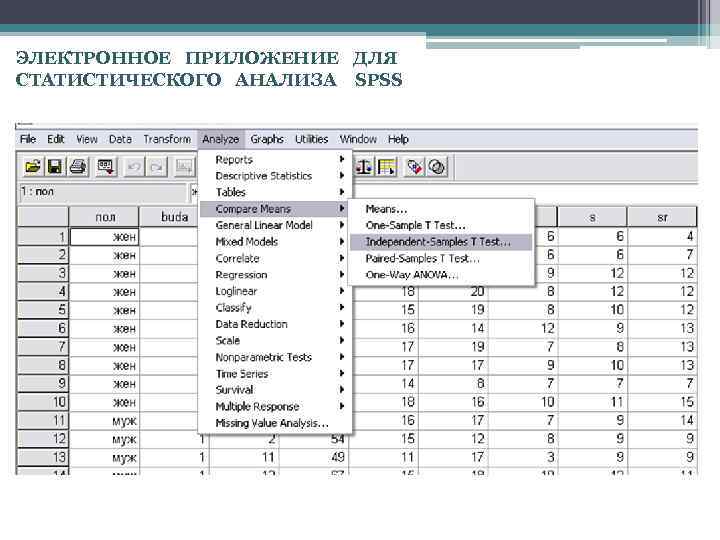Expand the Mixed Models submenu
Screen dimensions: 720x540
pyautogui.click(x=275, y=242)
